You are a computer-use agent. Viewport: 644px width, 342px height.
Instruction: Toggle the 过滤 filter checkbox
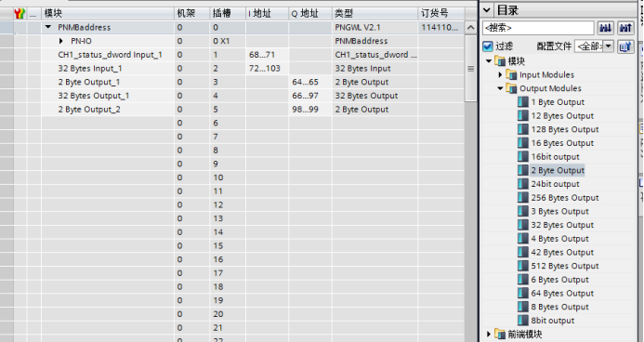point(488,46)
